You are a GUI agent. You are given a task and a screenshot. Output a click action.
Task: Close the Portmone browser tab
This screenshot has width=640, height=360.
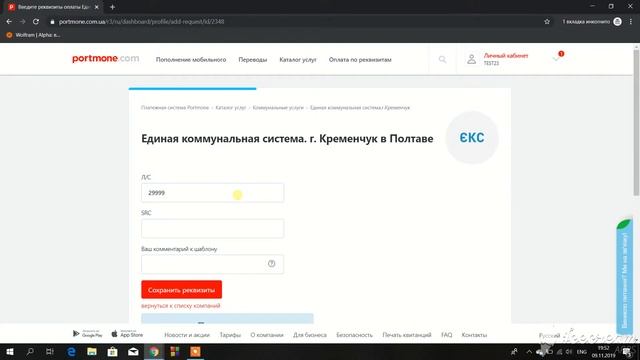(97, 7)
